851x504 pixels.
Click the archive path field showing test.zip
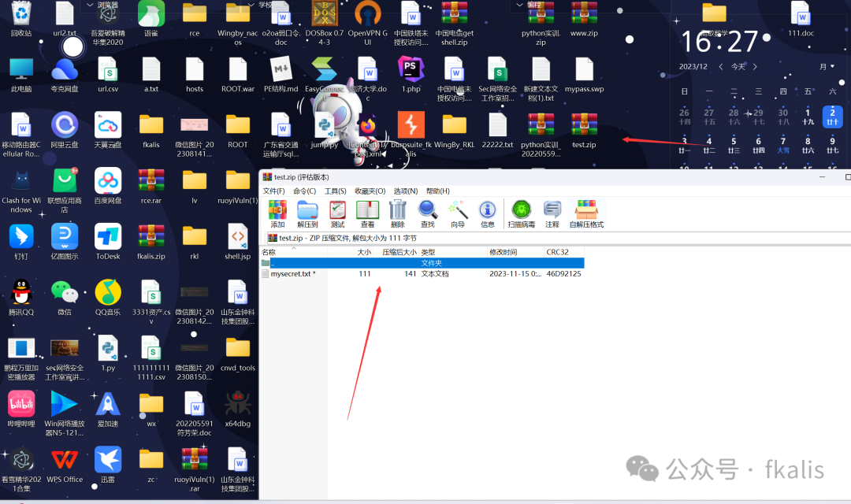[x=558, y=238]
